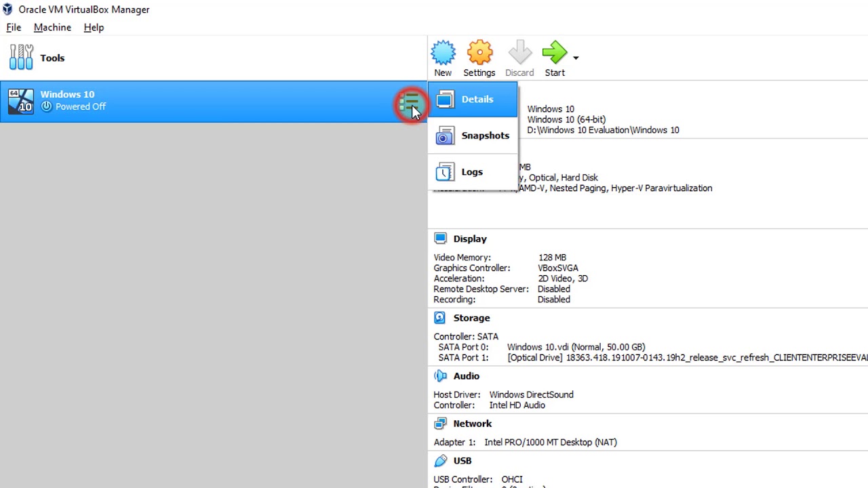Image resolution: width=868 pixels, height=488 pixels.
Task: Click the VirtualBox title bar logo
Action: click(7, 9)
